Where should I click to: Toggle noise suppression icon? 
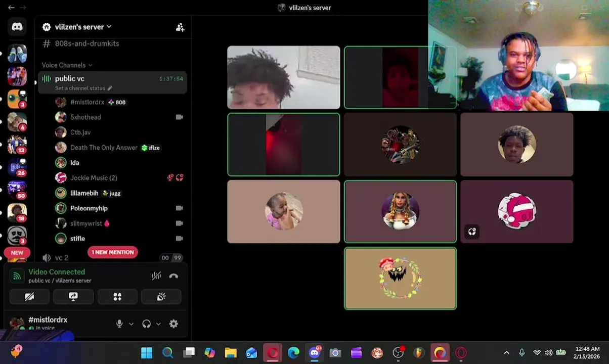157,276
